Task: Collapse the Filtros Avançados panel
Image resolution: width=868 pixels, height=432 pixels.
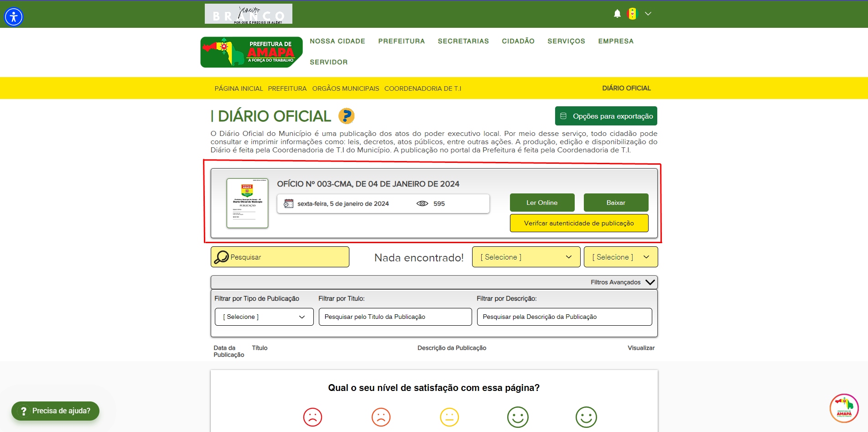Action: coord(434,282)
